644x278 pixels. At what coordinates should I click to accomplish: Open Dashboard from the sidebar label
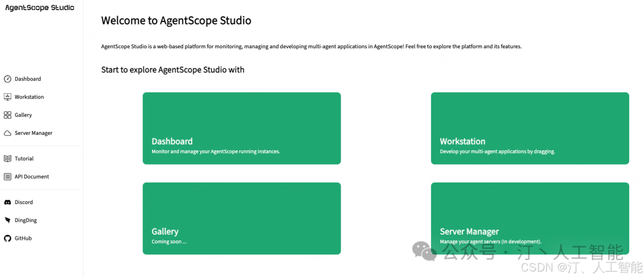coord(28,79)
